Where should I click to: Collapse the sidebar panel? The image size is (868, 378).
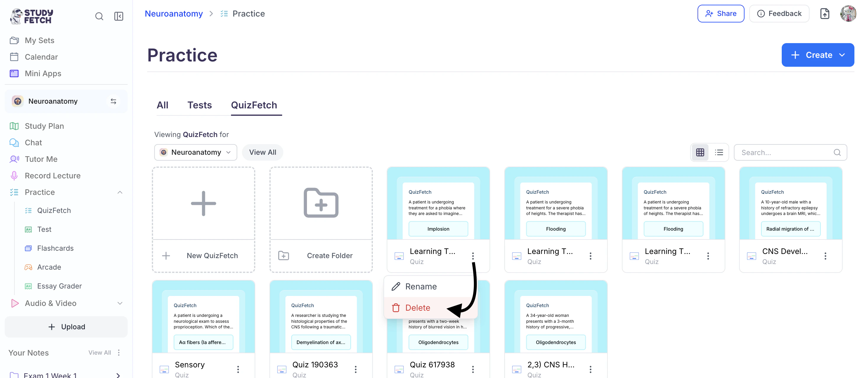pos(118,16)
